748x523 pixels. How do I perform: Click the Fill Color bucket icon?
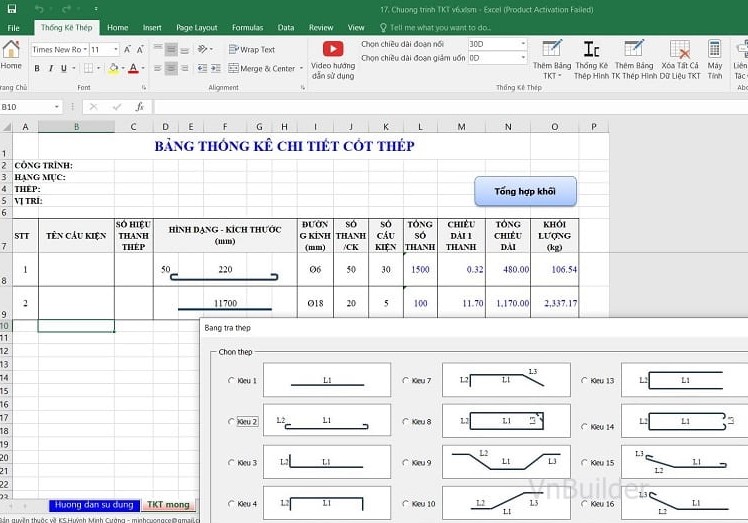click(114, 68)
